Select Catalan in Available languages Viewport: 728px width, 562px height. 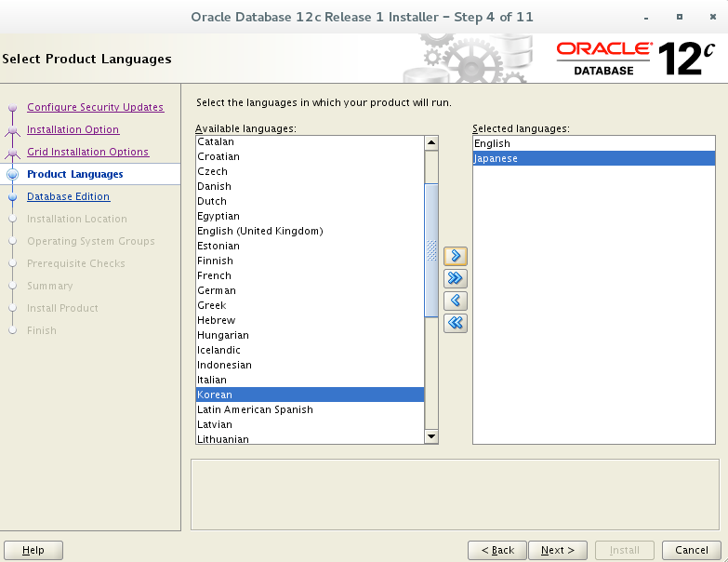coord(310,141)
